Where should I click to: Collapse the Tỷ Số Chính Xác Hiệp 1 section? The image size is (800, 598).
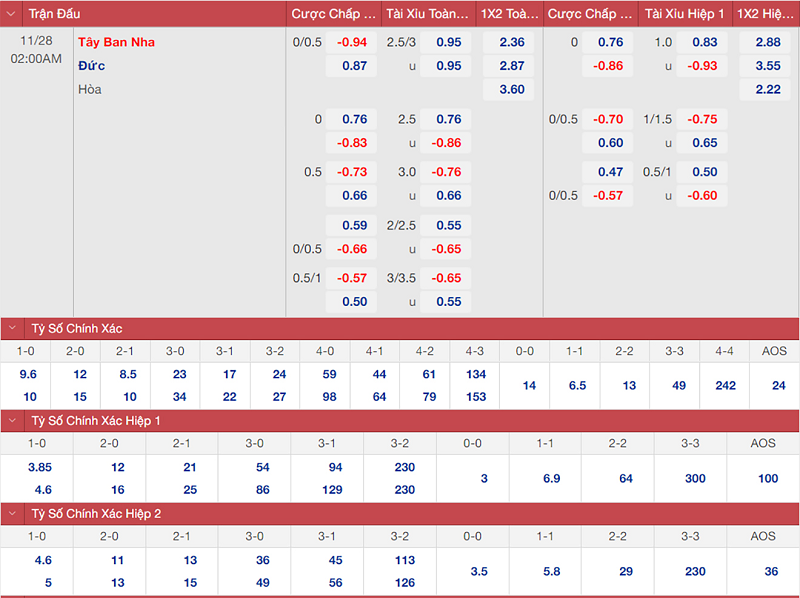coord(13,421)
